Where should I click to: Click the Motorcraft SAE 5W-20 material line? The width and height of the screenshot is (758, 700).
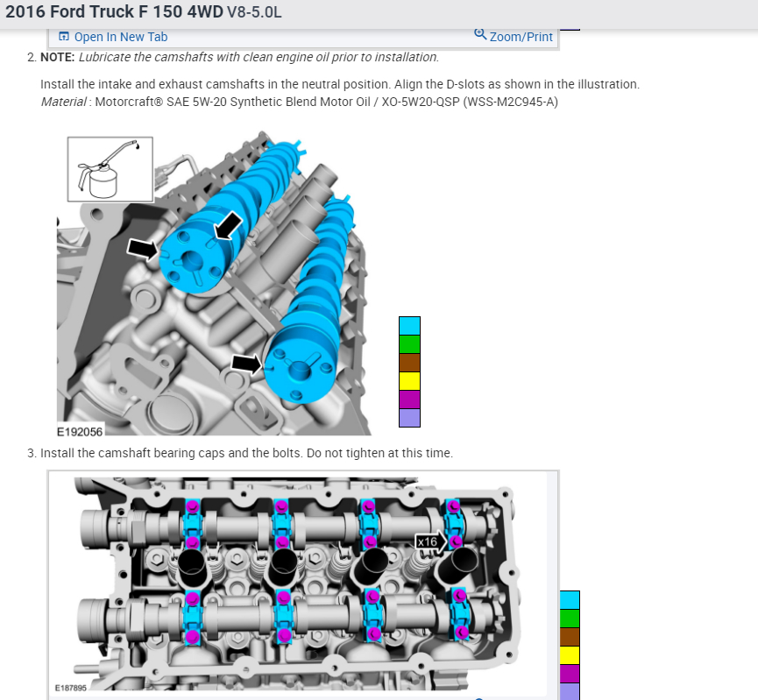(x=299, y=102)
